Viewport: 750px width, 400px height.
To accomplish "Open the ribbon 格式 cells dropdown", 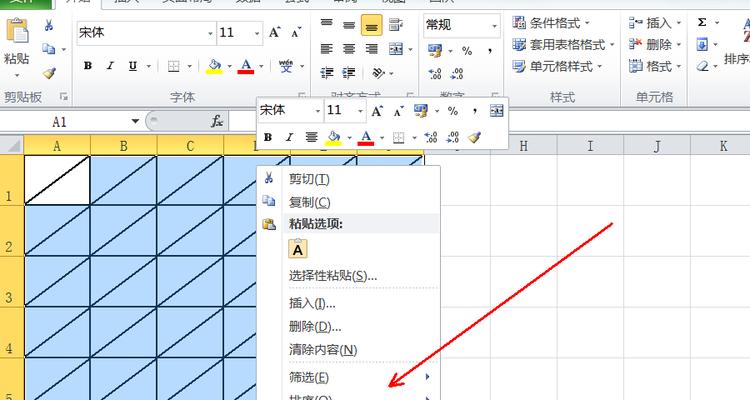I will pos(654,66).
